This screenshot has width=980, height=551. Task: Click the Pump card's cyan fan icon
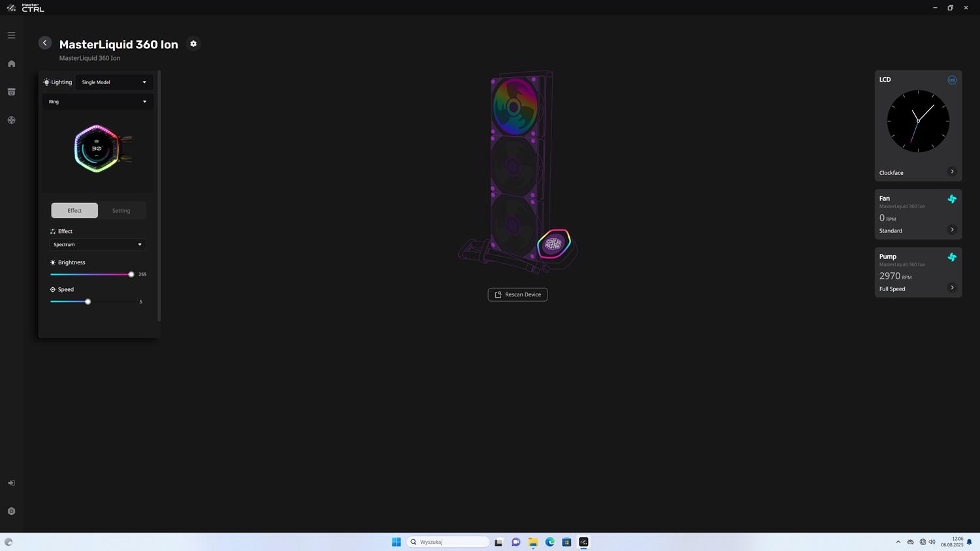pyautogui.click(x=952, y=257)
